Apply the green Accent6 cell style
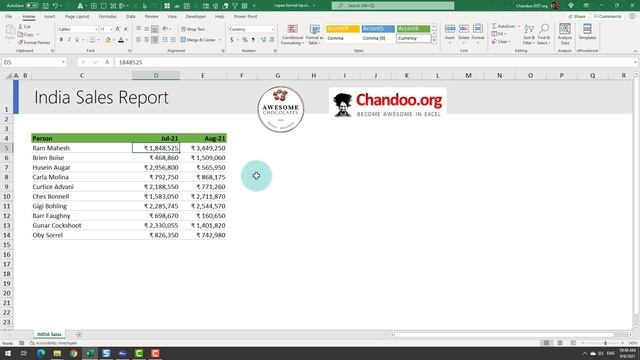640x360 pixels. (x=413, y=29)
